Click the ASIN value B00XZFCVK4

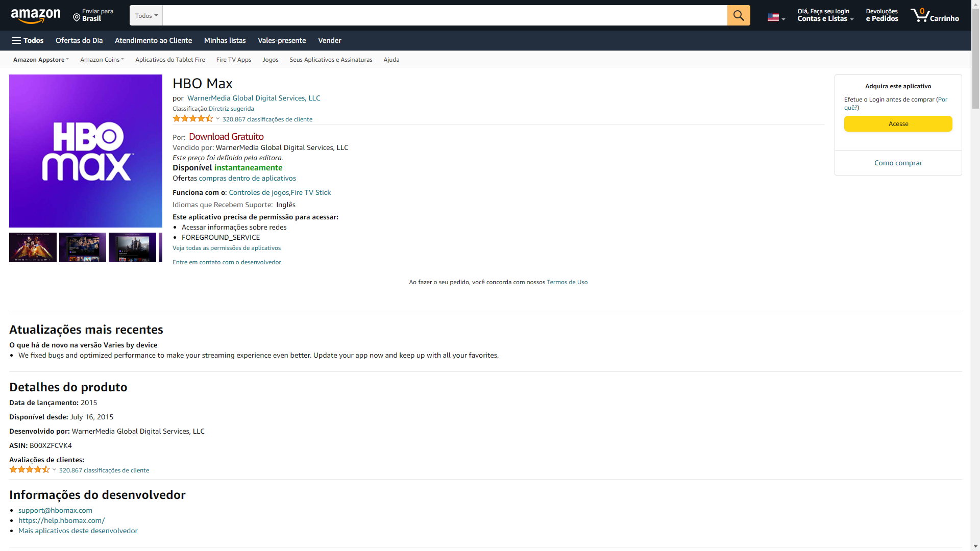point(51,445)
